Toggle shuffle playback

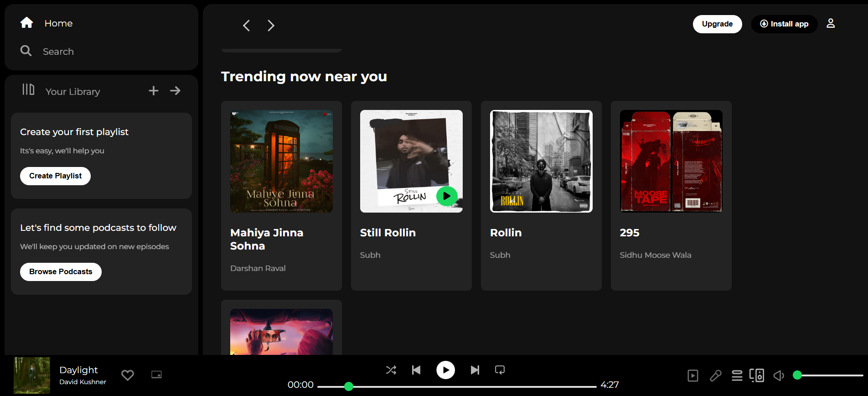tap(391, 370)
